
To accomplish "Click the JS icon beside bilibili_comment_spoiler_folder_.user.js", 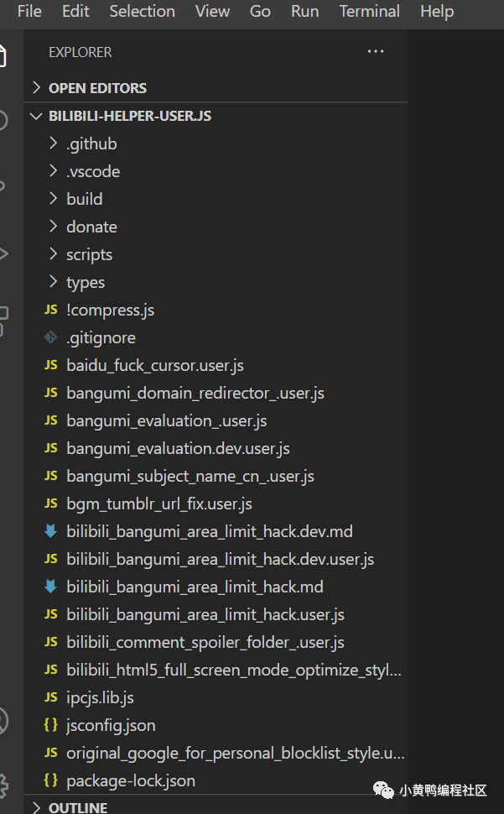I will point(51,642).
